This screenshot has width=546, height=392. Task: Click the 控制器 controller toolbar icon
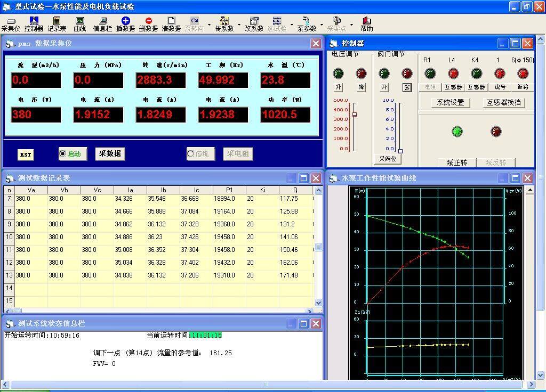coord(34,24)
